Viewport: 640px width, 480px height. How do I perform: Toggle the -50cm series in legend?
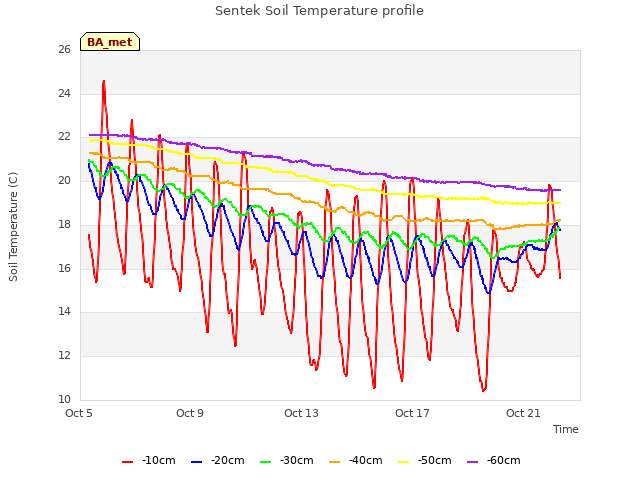coord(424,461)
